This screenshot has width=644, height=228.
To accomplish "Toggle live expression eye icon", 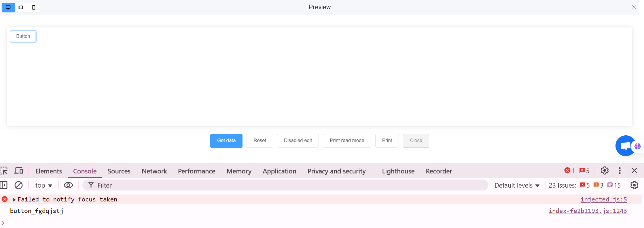I will point(68,185).
